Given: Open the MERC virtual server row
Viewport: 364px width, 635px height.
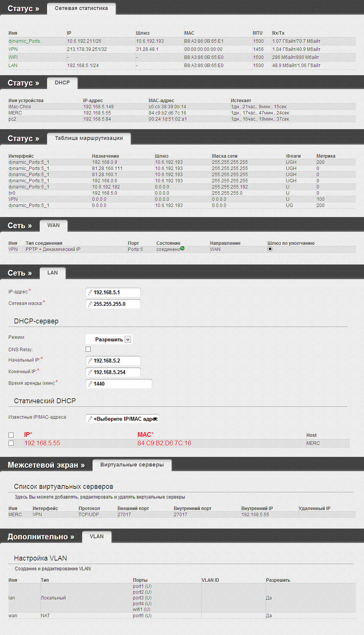Looking at the screenshot, I should click(15, 515).
